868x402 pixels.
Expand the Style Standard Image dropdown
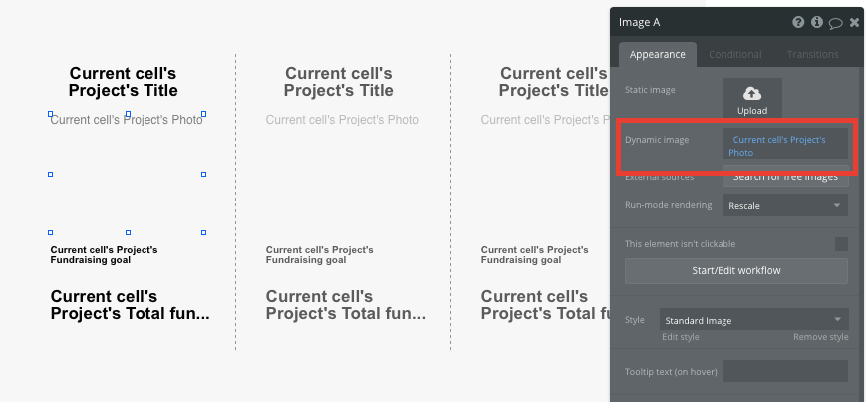point(754,320)
